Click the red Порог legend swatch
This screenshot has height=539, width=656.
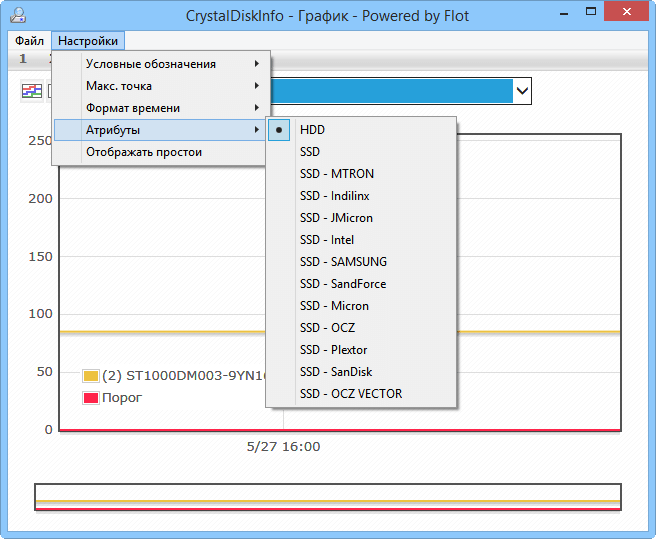pyautogui.click(x=91, y=398)
